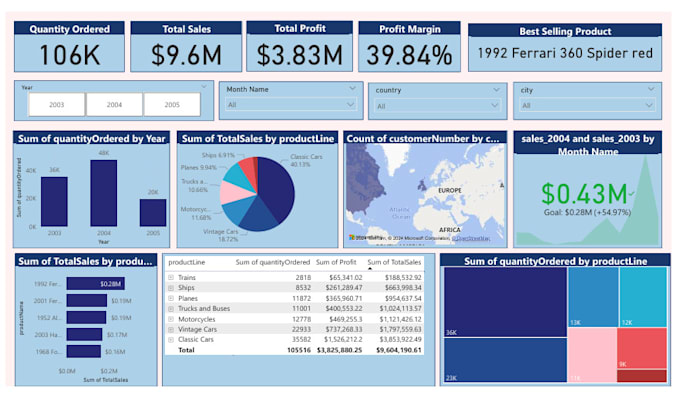Click the $188,532.92 Trains sales cell
This screenshot has width=680, height=398.
(x=403, y=277)
